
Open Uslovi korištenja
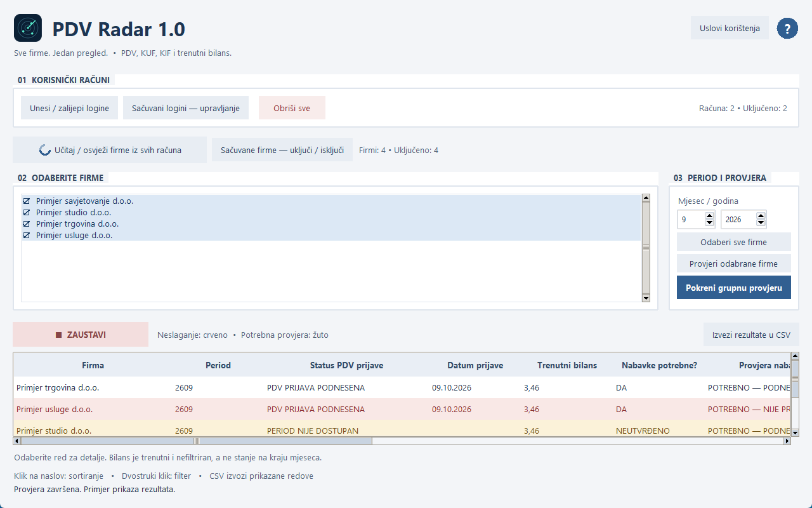tap(730, 28)
